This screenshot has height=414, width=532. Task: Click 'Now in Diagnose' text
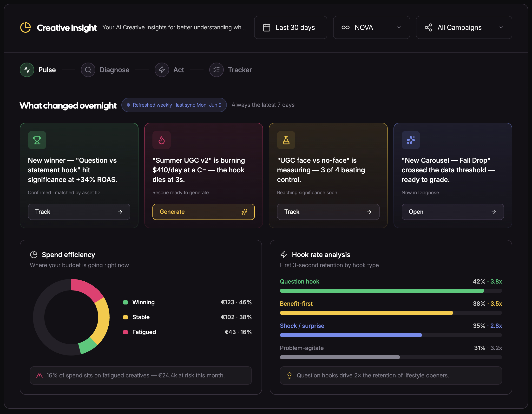pos(420,193)
